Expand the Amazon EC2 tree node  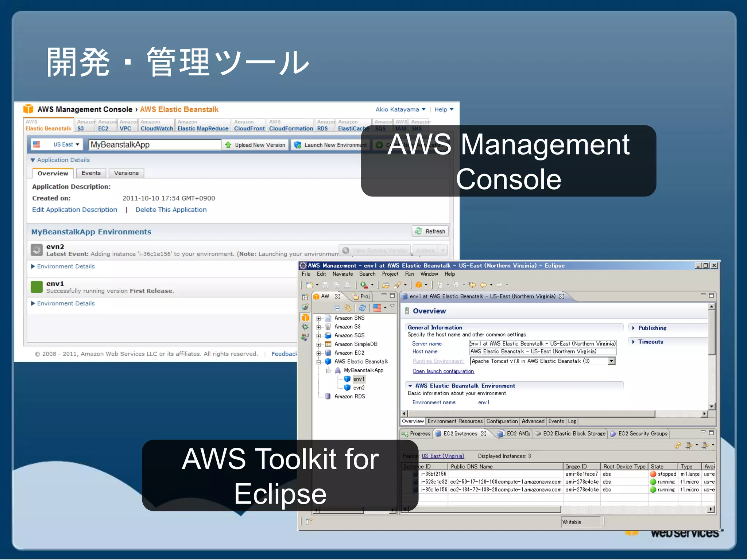[x=318, y=353]
